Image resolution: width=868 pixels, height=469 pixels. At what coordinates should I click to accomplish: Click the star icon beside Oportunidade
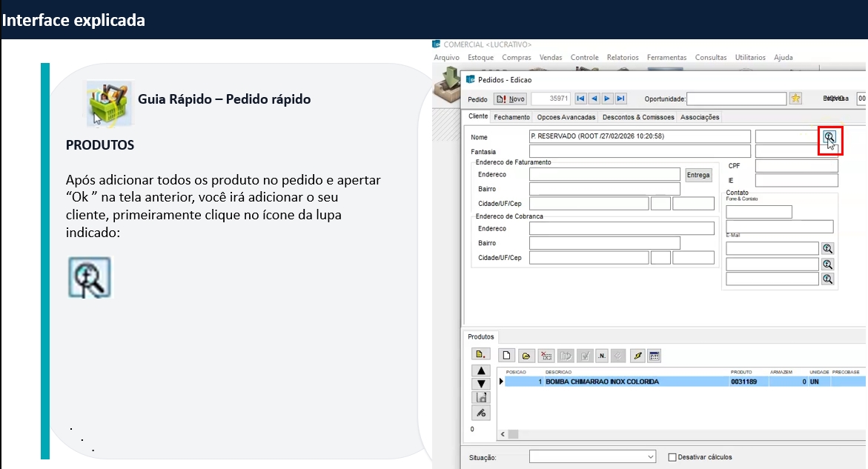click(795, 99)
